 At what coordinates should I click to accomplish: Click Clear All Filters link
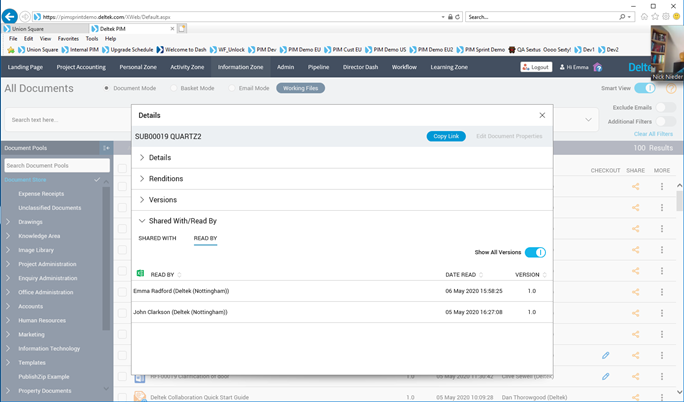(x=653, y=134)
